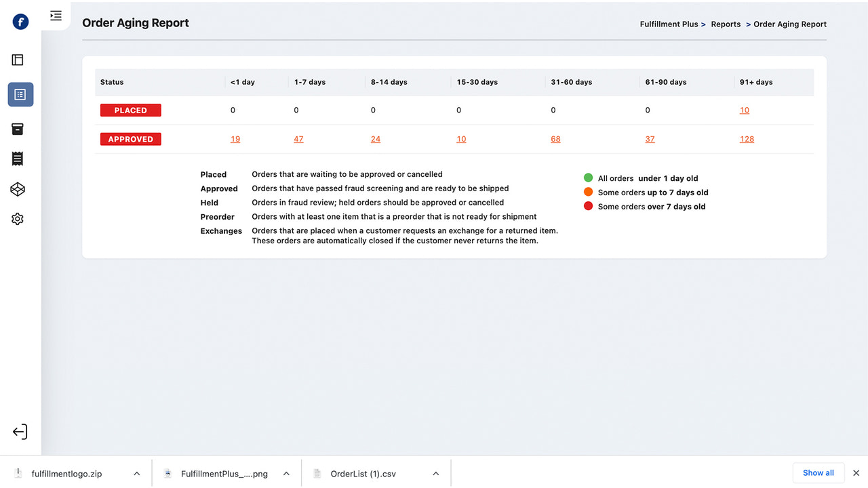Click the Order Aging Report breadcrumb
The image size is (868, 488).
pos(790,24)
